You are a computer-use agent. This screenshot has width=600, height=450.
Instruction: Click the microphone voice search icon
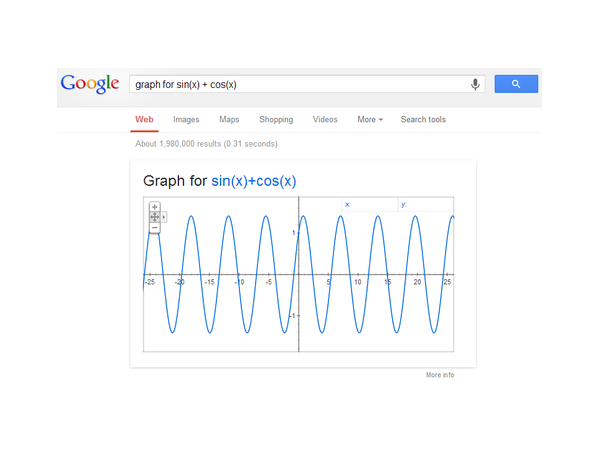tap(475, 85)
